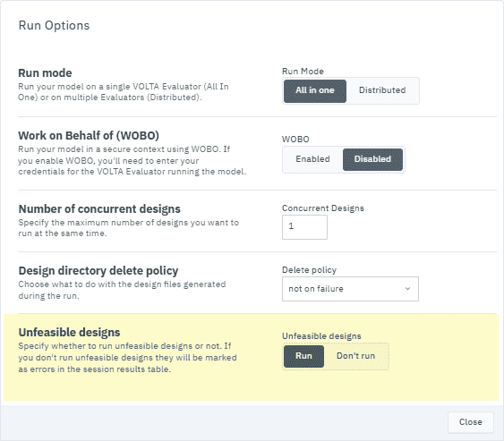Click the Delete policy field label
504x441 pixels.
coord(309,270)
